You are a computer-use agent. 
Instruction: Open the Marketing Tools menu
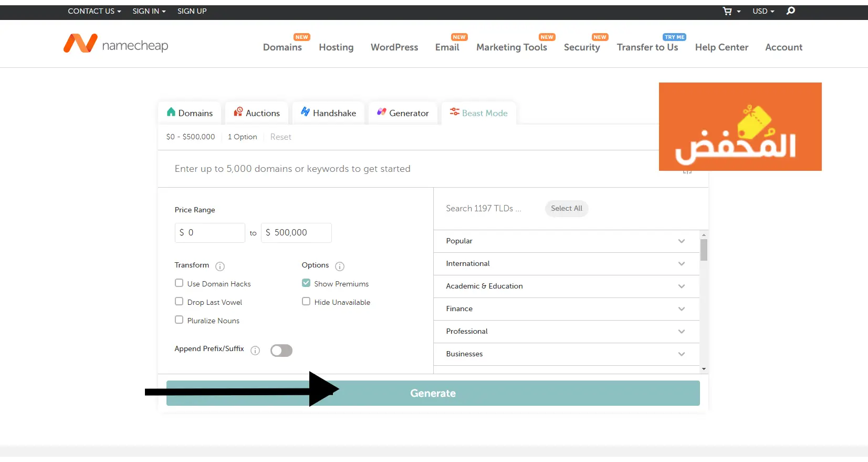511,47
